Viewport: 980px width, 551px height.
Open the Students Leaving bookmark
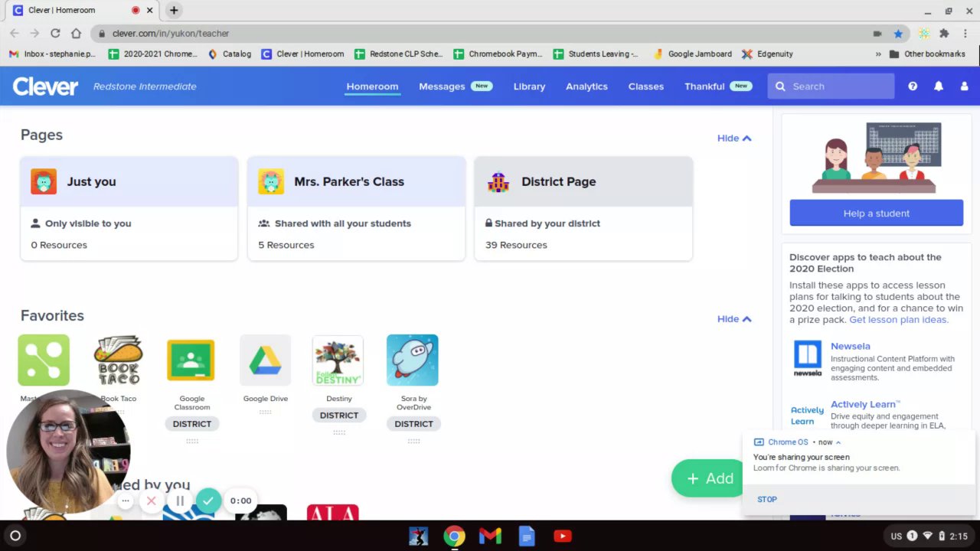[x=596, y=54]
